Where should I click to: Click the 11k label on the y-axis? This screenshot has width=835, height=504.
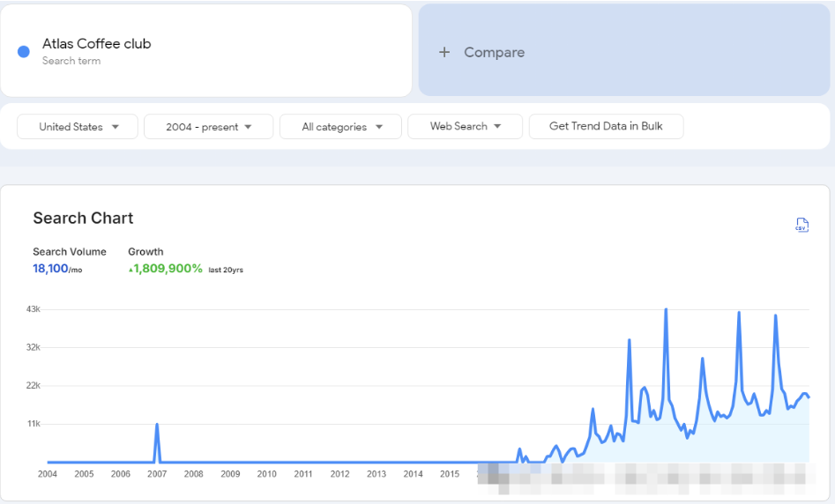(x=32, y=424)
